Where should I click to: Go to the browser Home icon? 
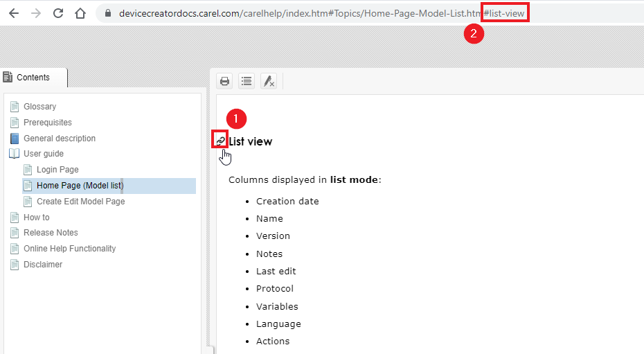80,13
